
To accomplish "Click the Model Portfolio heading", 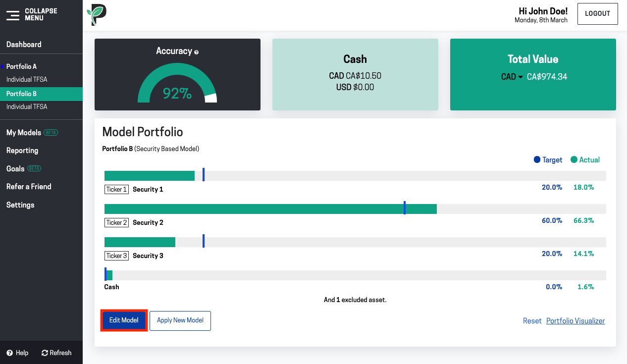I will click(x=143, y=132).
